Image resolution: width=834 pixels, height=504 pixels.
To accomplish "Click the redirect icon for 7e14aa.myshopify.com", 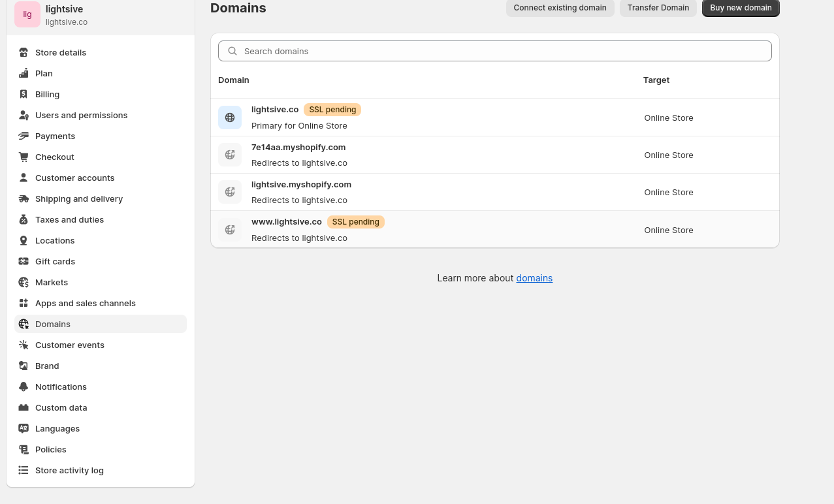I will tap(230, 155).
